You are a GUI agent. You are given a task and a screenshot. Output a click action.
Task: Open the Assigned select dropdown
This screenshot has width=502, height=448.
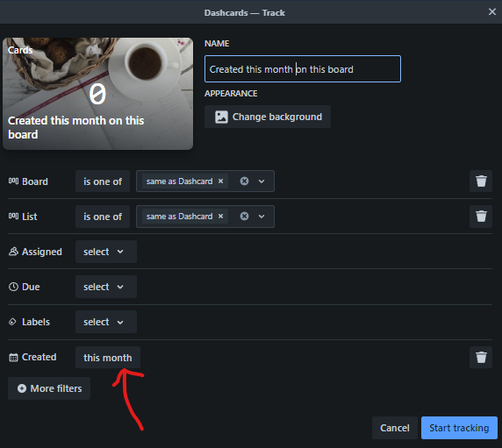pyautogui.click(x=106, y=252)
